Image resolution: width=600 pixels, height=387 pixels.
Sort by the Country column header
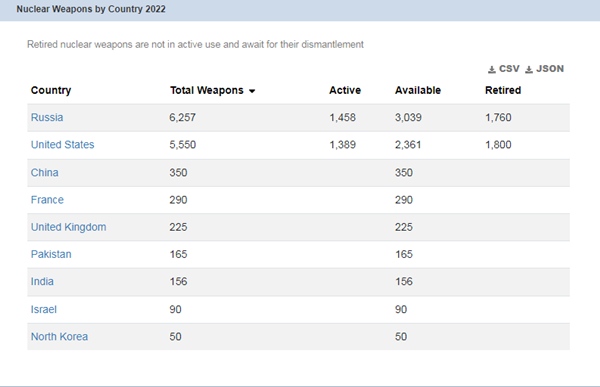point(51,90)
